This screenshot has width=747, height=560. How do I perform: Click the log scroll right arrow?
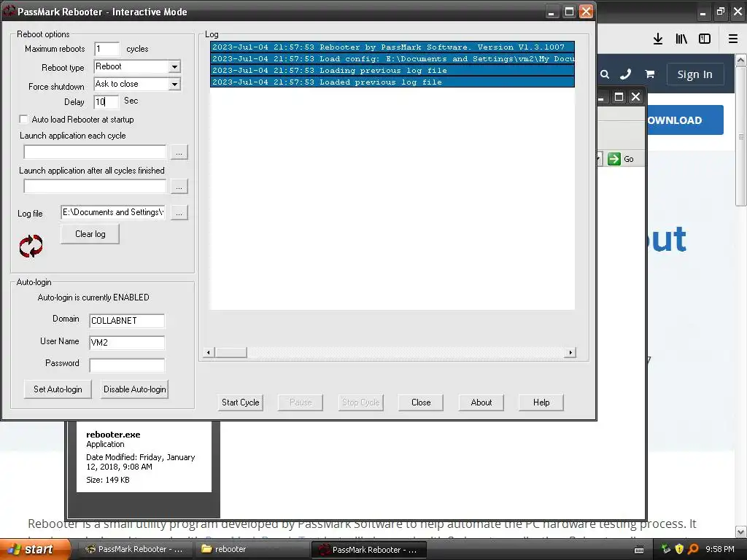(x=570, y=352)
